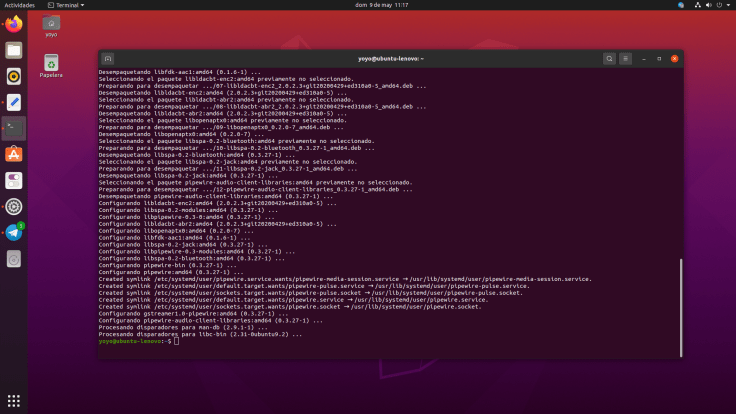The height and width of the screenshot is (414, 736).
Task: Click Actividades in the top bar
Action: pos(19,5)
